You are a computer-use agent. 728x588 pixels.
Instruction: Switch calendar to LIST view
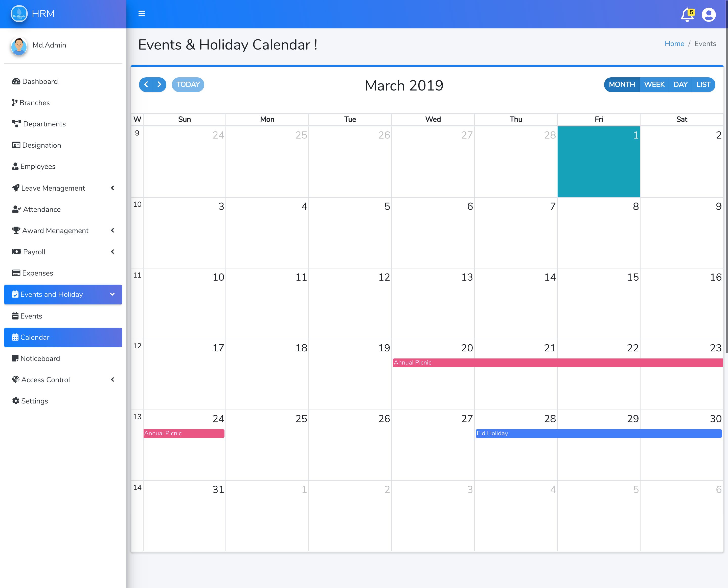click(703, 84)
